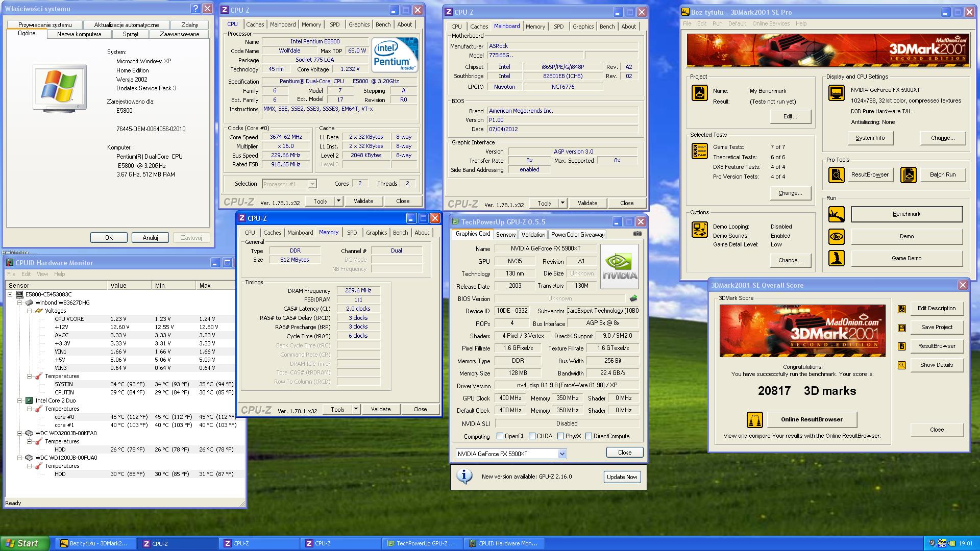Toggle the PhysX checkbox in GPU-Z
The image size is (980, 551).
(561, 436)
